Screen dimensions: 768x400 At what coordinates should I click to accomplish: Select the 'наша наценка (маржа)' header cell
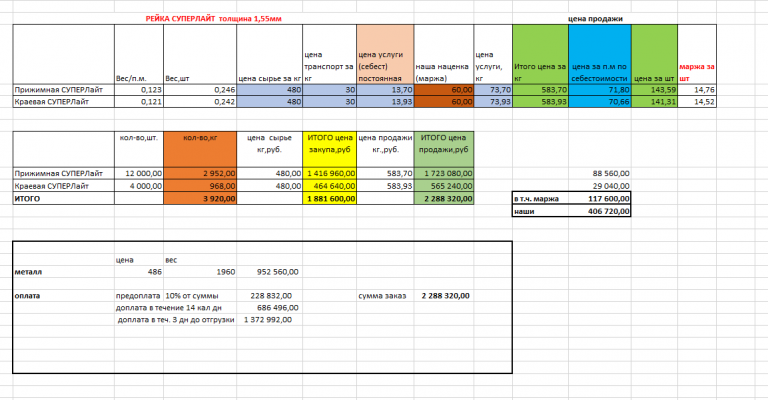[x=444, y=54]
